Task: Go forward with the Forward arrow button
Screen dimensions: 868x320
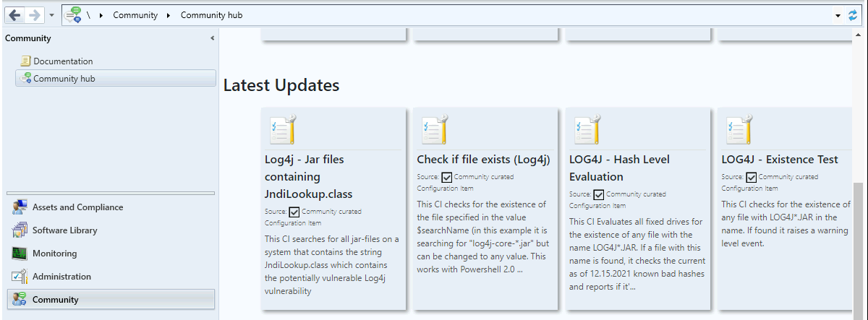Action: click(35, 14)
